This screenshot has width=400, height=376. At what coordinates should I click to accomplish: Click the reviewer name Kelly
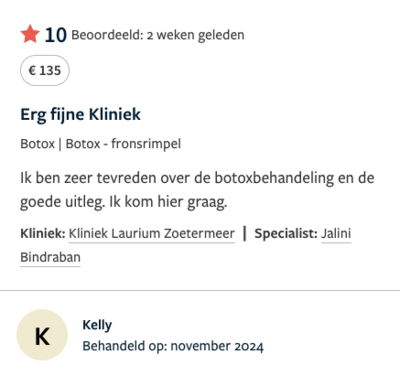[x=97, y=325]
